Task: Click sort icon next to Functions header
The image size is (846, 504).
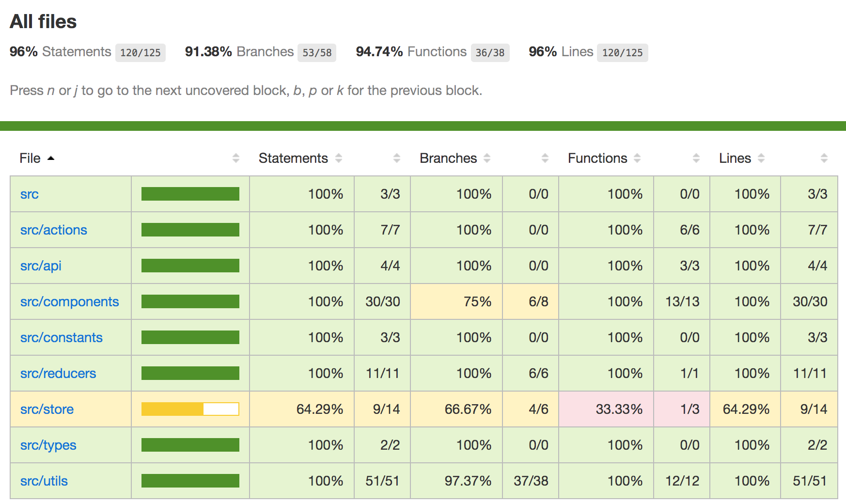Action: tap(637, 158)
